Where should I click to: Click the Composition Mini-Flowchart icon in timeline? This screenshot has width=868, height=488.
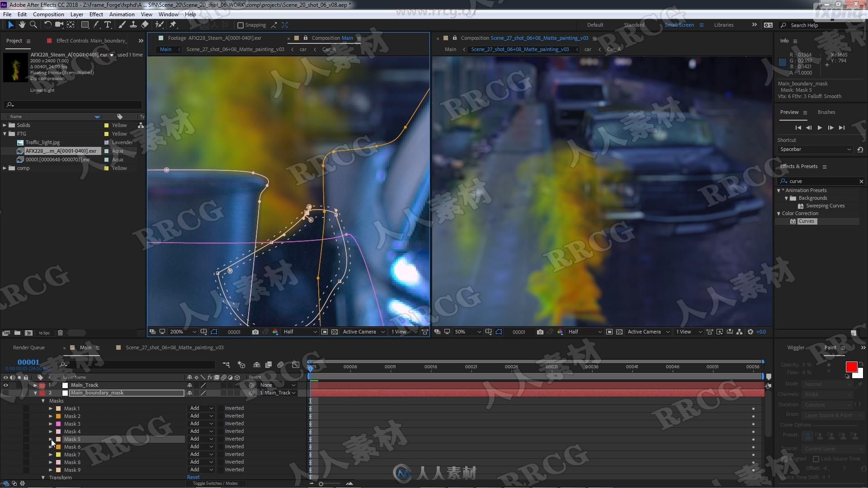(226, 365)
